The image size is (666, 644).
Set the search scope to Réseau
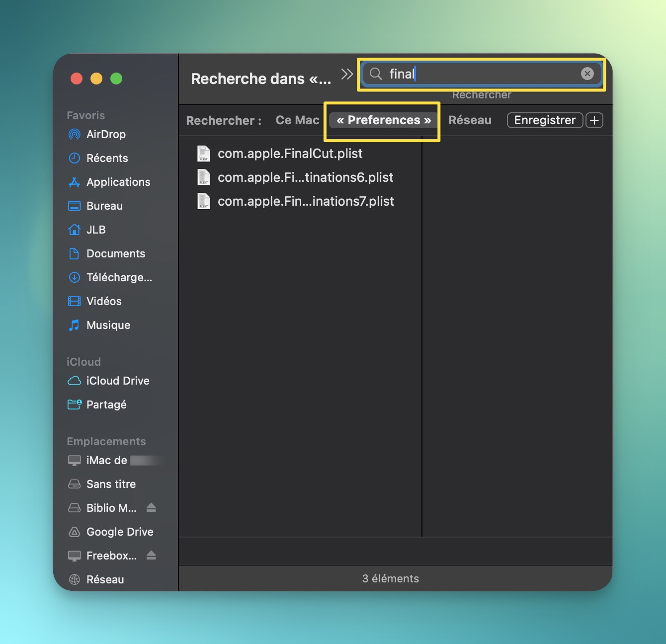click(470, 120)
